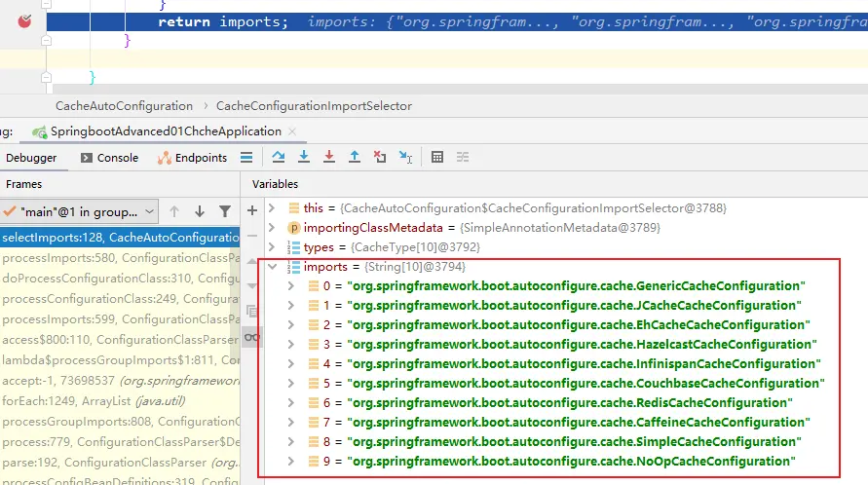Select the lambda$processGroupImports$1:811 frame

click(x=120, y=360)
